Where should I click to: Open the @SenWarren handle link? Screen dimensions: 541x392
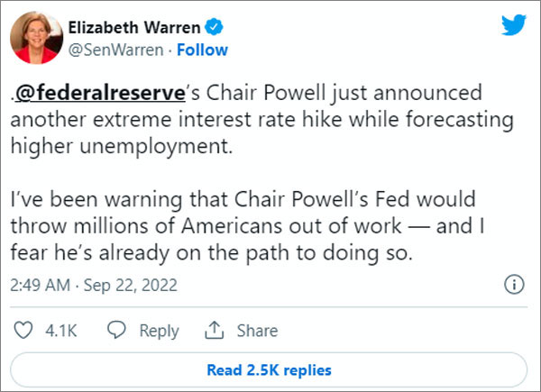[x=115, y=50]
